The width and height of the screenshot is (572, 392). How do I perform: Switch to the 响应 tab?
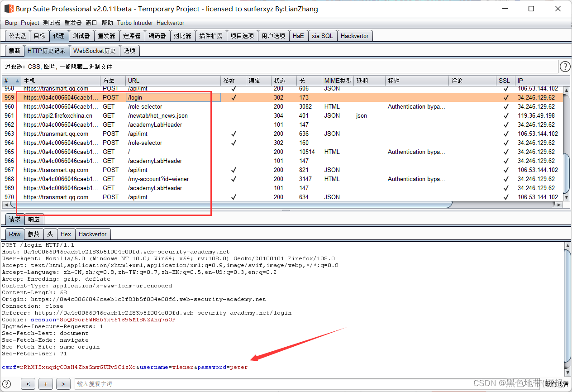[34, 219]
